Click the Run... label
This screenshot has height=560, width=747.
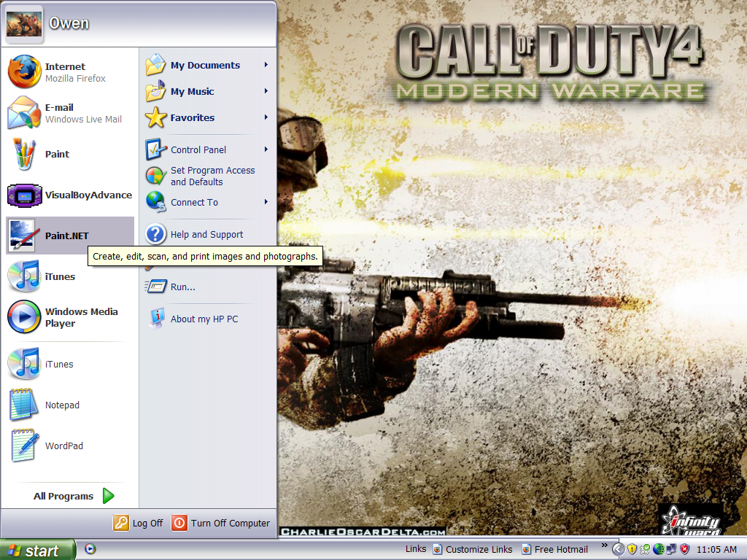[183, 287]
